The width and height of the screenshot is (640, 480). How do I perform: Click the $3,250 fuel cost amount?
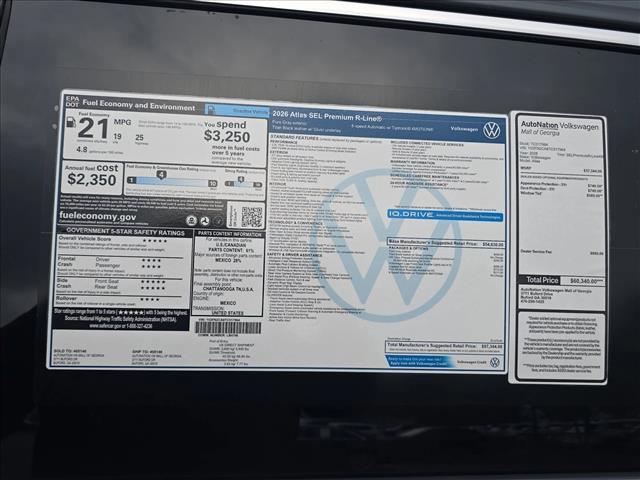coord(227,136)
